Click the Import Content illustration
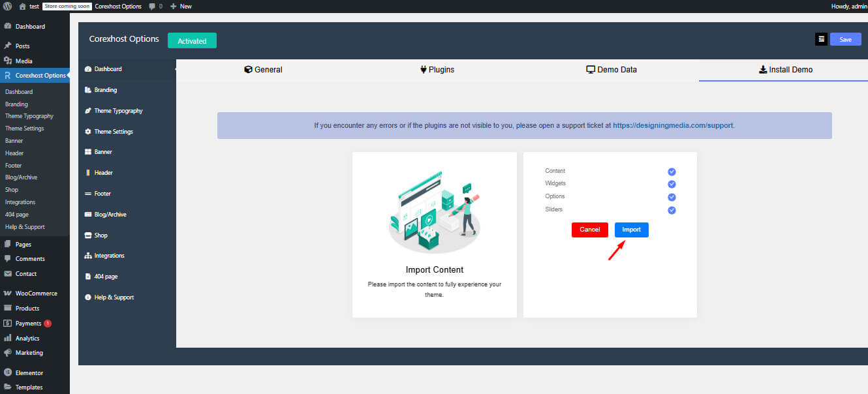The image size is (868, 394). coord(435,212)
